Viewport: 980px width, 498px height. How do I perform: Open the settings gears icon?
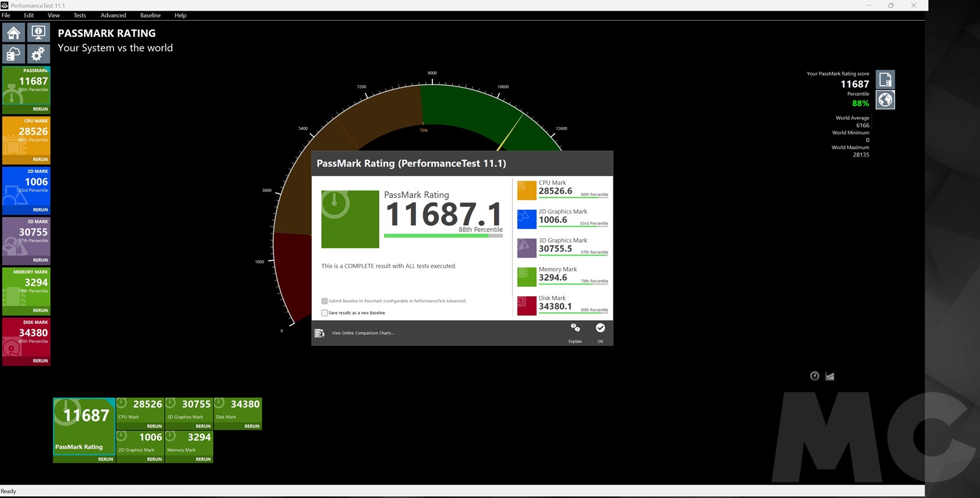(38, 54)
